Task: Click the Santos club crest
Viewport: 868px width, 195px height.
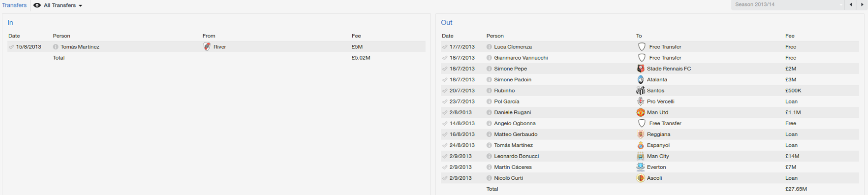Action: click(640, 91)
